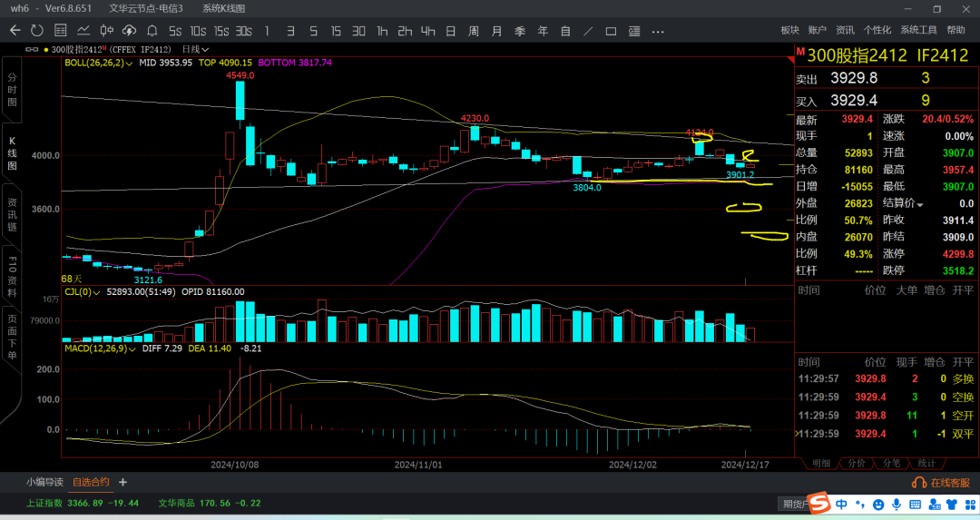Switch to 1h chart period

(x=382, y=31)
